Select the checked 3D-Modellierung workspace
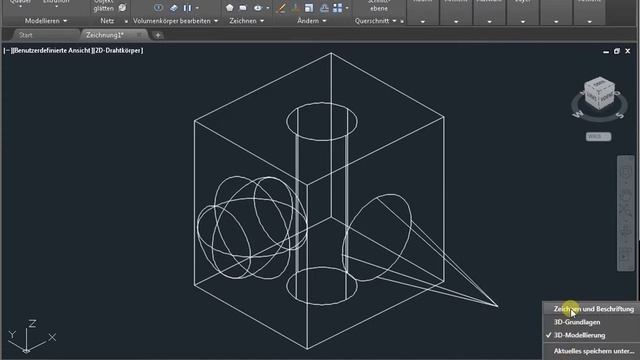 [x=579, y=335]
